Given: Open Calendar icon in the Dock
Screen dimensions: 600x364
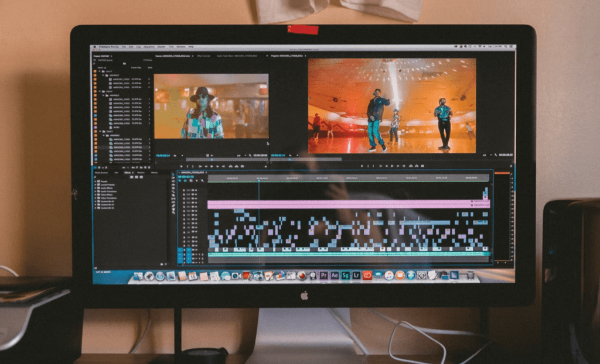Looking at the screenshot, I should [192, 276].
